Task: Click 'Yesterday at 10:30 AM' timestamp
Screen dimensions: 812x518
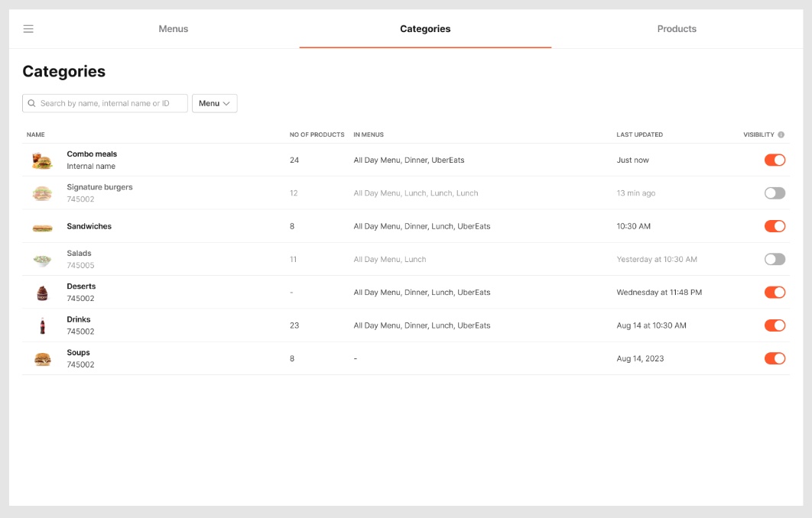Action: [657, 260]
